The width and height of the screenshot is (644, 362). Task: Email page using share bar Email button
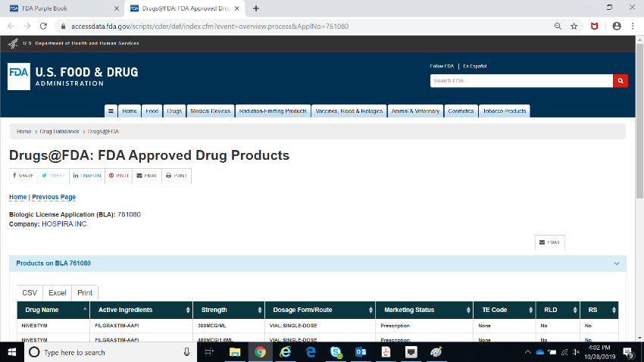[147, 176]
